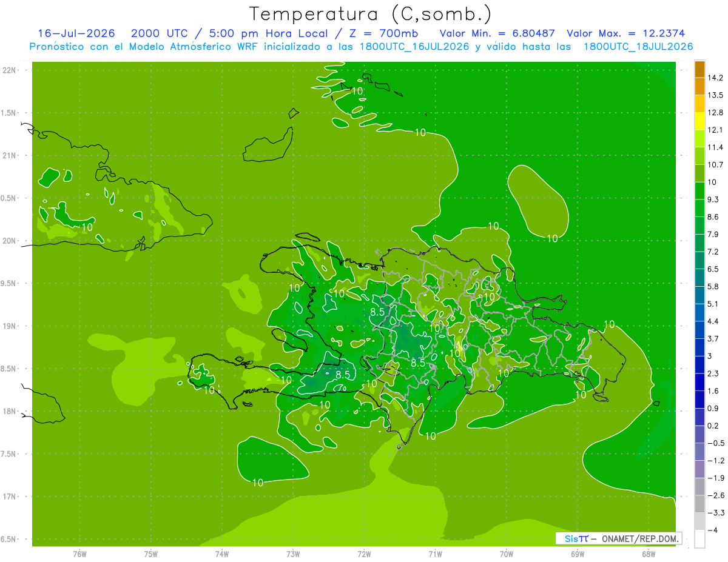Click the legend value 10.7
The height and width of the screenshot is (562, 728).
click(715, 165)
